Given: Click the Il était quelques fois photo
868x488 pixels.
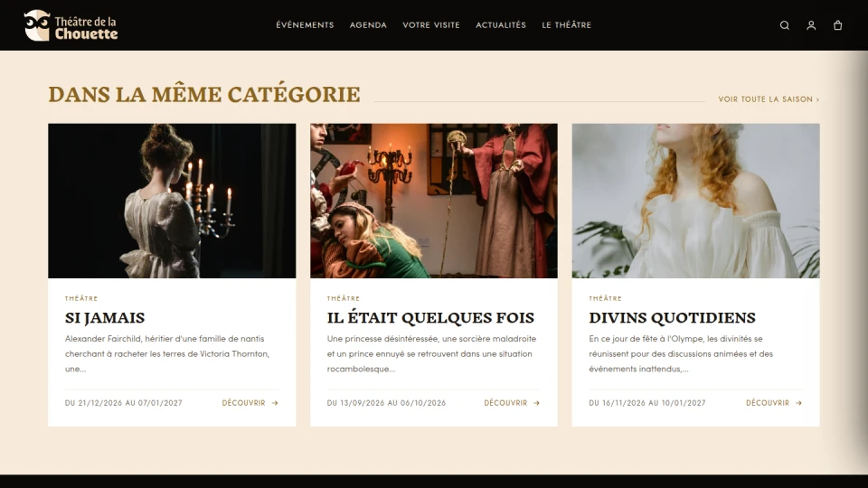Looking at the screenshot, I should (434, 201).
